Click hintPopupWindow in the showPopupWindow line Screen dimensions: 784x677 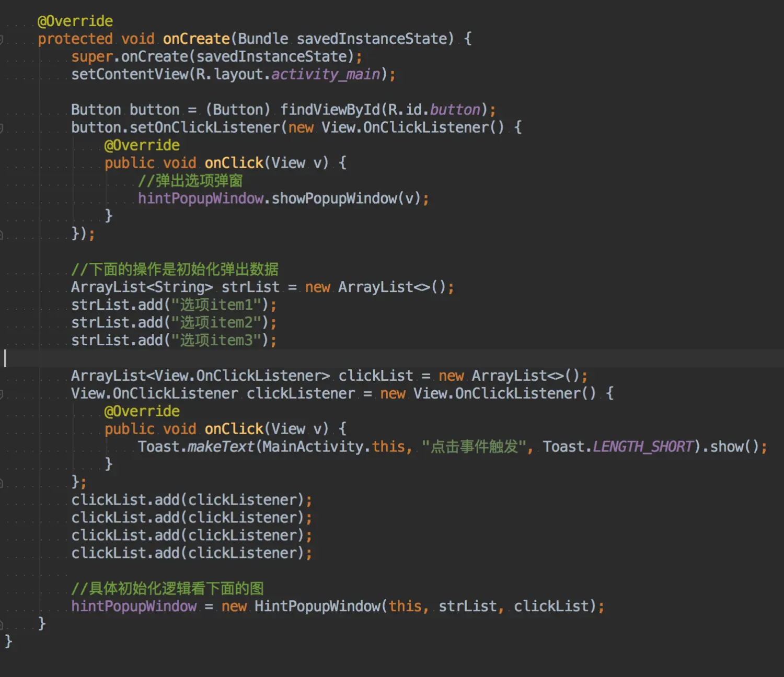(201, 199)
